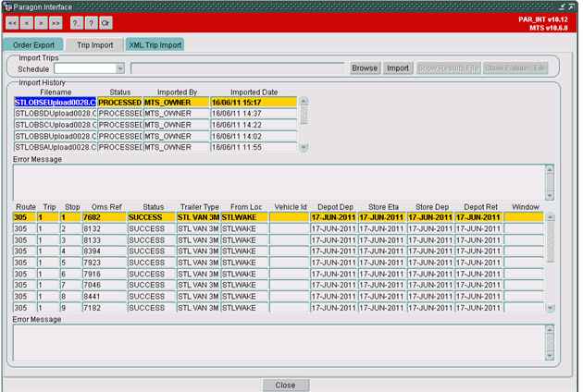The width and height of the screenshot is (583, 392).
Task: Select file STLOBSDUpload0028 in history
Action: pos(55,114)
